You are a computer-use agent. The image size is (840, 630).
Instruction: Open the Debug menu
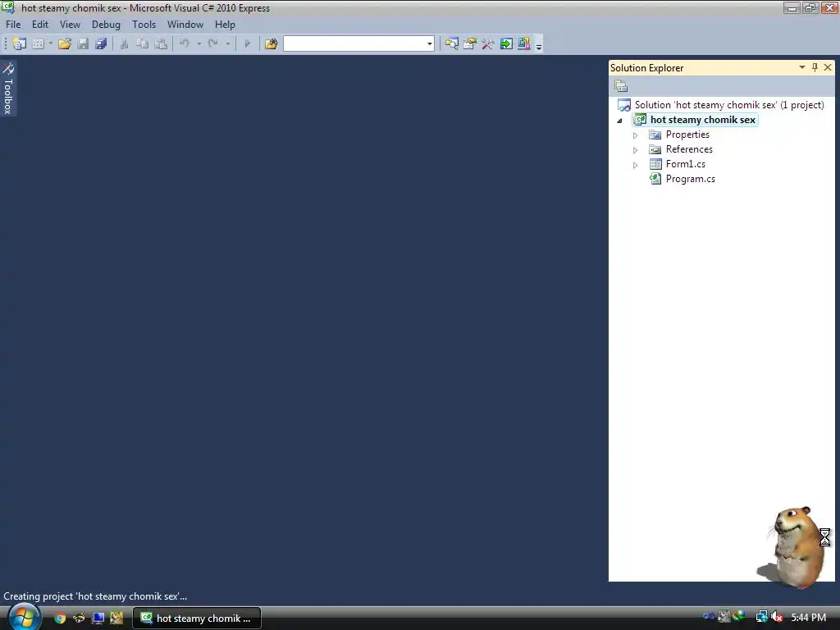point(106,25)
